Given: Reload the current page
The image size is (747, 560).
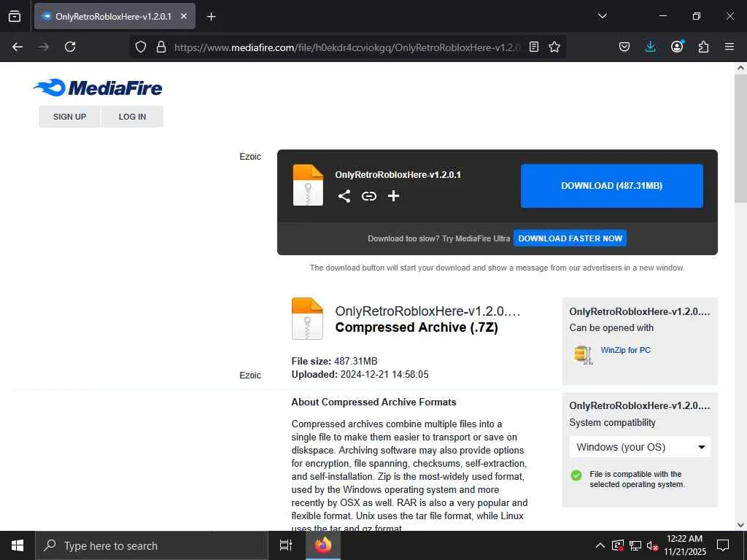Looking at the screenshot, I should pyautogui.click(x=70, y=47).
